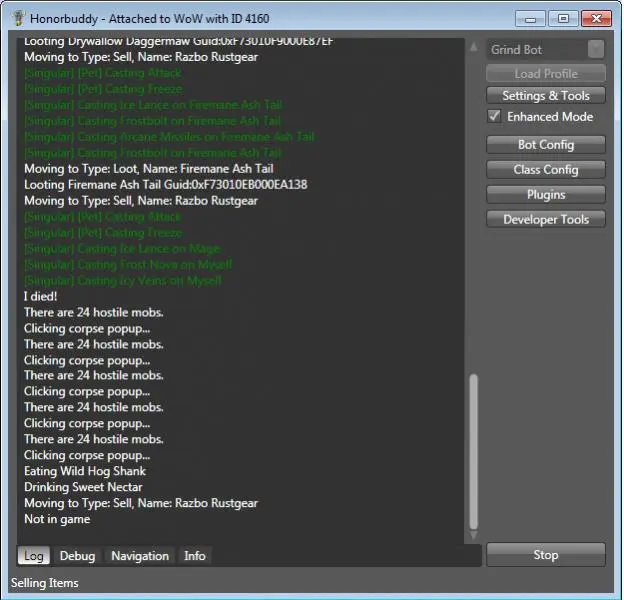The image size is (624, 600).
Task: Click the log scrollbar thumb
Action: point(474,450)
